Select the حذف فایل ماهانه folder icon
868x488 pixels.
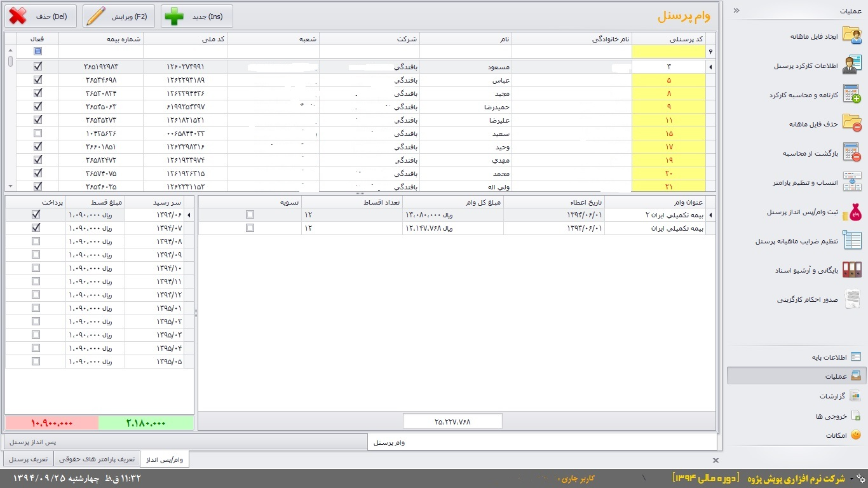851,123
